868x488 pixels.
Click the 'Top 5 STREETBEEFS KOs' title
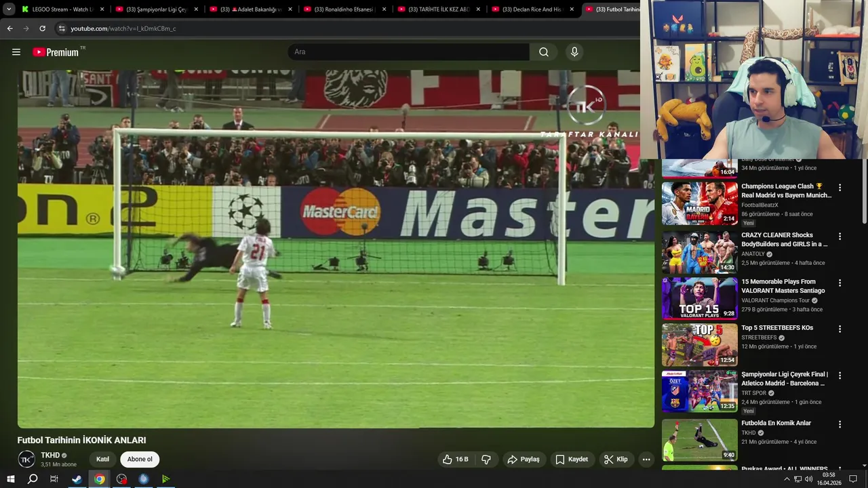tap(777, 328)
